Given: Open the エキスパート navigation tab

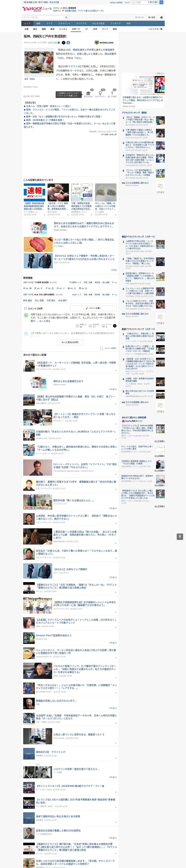Looking at the screenshot, I should 64,24.
